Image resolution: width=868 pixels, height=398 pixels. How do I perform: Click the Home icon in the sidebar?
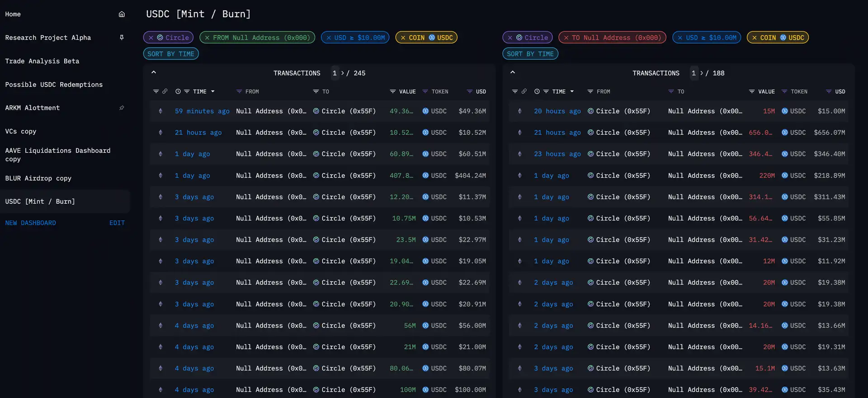[122, 14]
